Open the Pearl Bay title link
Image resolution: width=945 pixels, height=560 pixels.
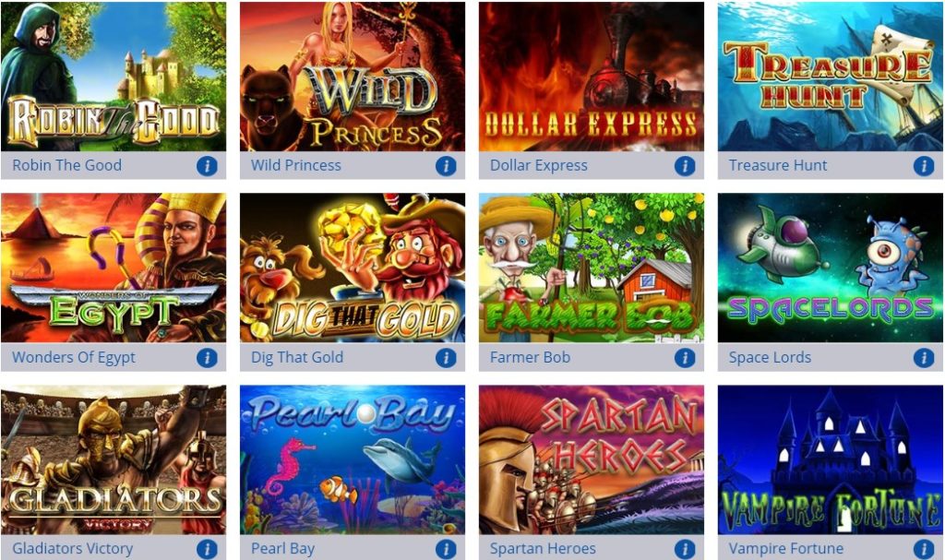point(282,549)
